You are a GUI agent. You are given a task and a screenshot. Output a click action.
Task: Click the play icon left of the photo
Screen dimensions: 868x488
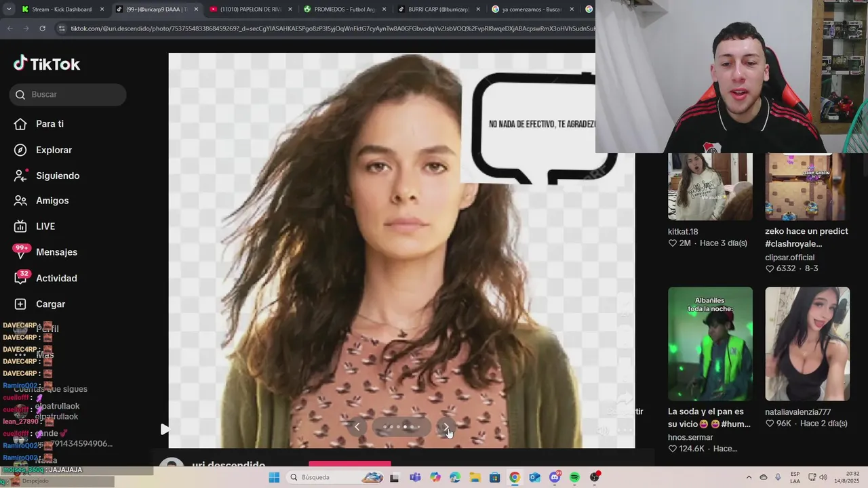tap(164, 429)
